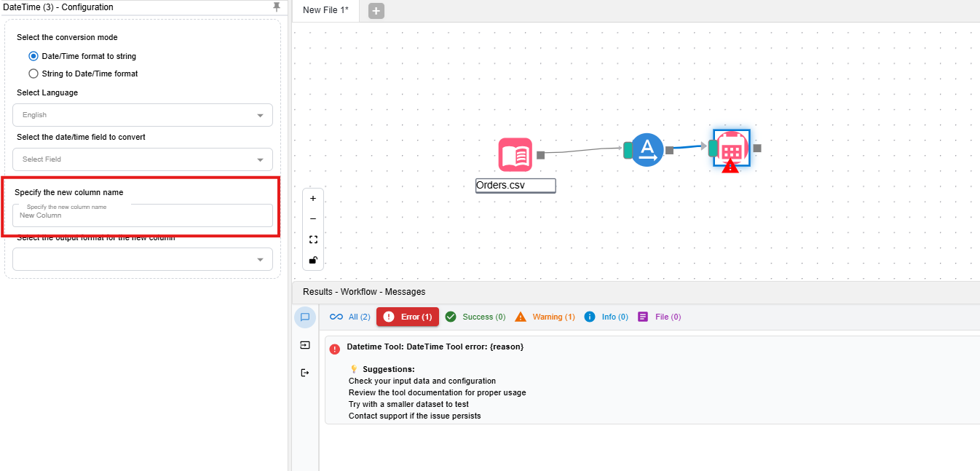This screenshot has height=471, width=980.
Task: Choose 'String to Date/Time format' mode
Action: (x=33, y=74)
